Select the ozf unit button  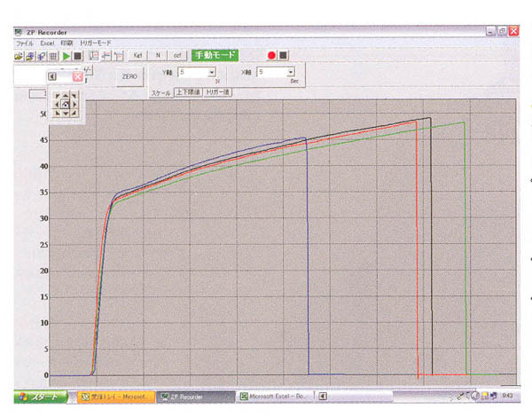click(x=177, y=55)
